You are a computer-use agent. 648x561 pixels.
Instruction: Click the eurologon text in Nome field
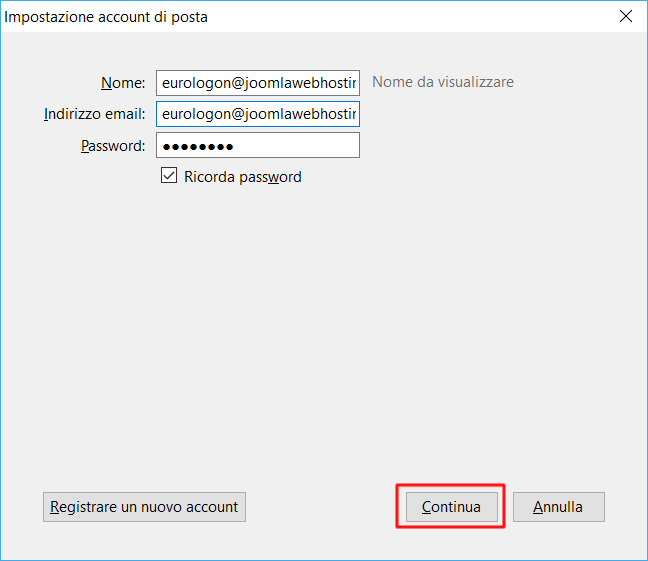click(195, 83)
